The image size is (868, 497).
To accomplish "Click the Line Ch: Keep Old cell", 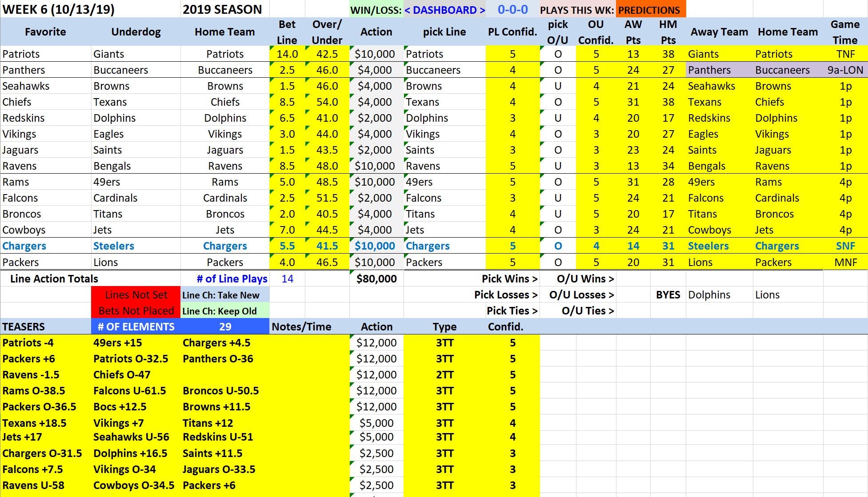I will pos(225,311).
